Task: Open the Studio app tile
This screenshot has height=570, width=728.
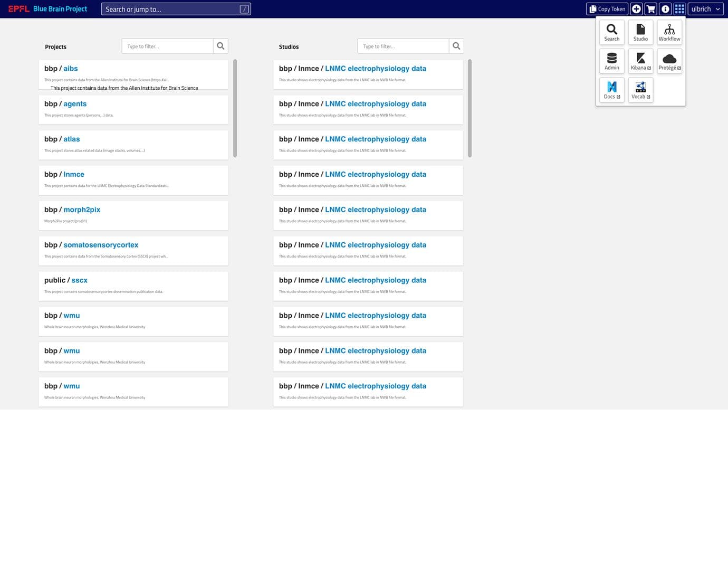Action: [640, 32]
